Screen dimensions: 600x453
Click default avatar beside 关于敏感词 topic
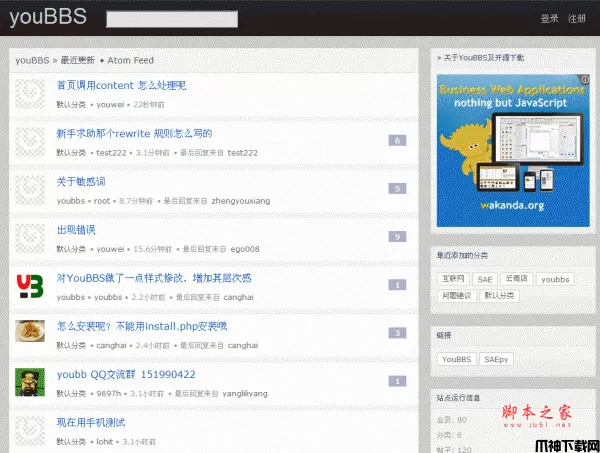(x=30, y=189)
